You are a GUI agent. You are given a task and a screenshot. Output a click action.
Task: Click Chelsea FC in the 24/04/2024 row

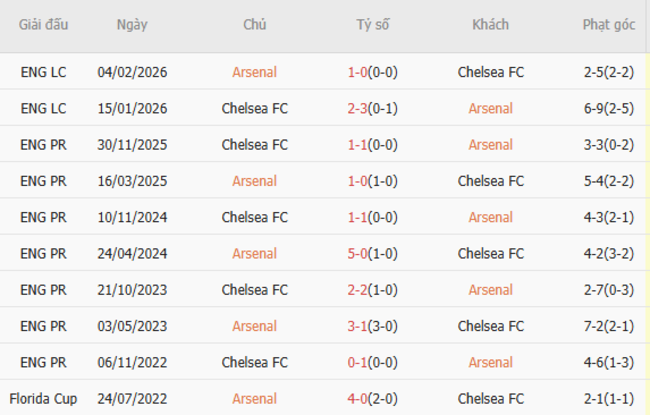490,254
